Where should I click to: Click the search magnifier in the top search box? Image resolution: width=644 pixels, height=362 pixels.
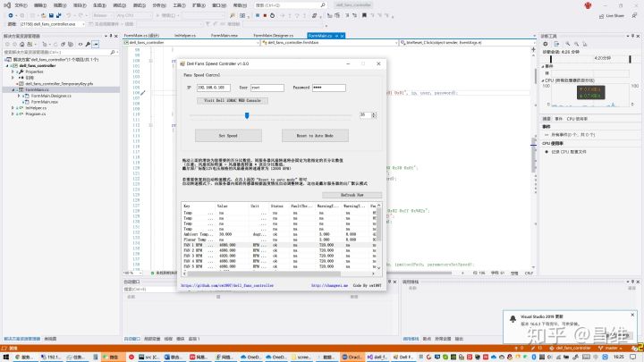pos(323,5)
